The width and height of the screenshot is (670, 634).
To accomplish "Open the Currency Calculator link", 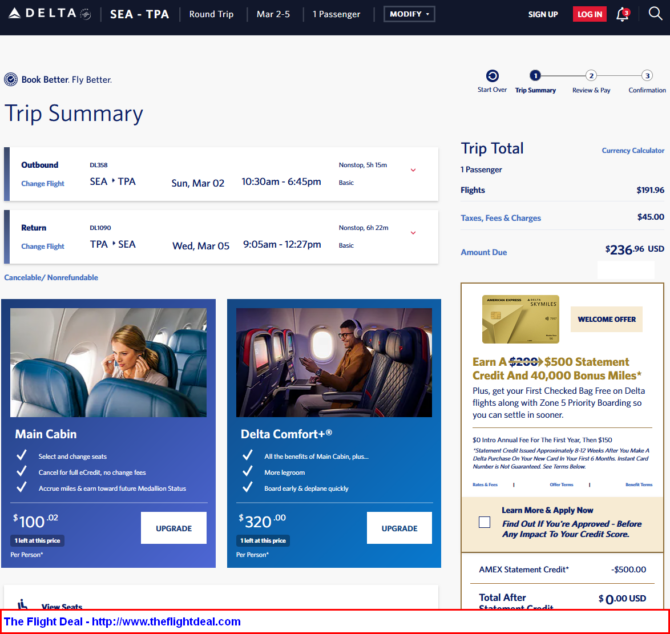I will 633,150.
